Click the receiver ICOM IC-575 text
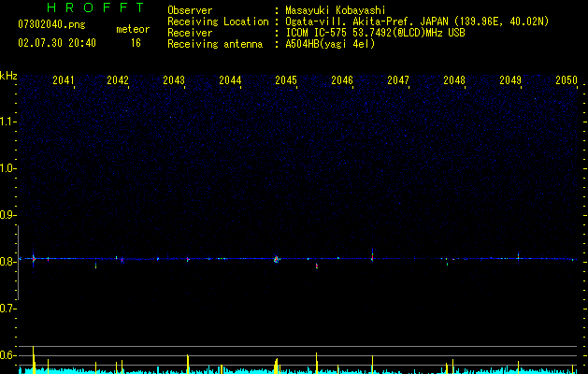Screen dimensions: 588x374 375,33
